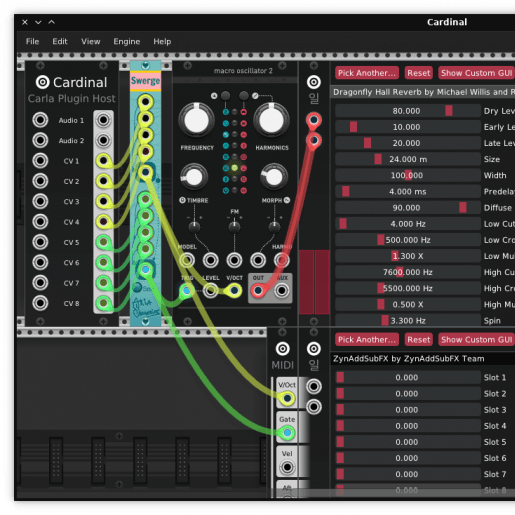This screenshot has height=515, width=515.
Task: Click the High Mult 0.500 X slider
Action: pos(408,304)
